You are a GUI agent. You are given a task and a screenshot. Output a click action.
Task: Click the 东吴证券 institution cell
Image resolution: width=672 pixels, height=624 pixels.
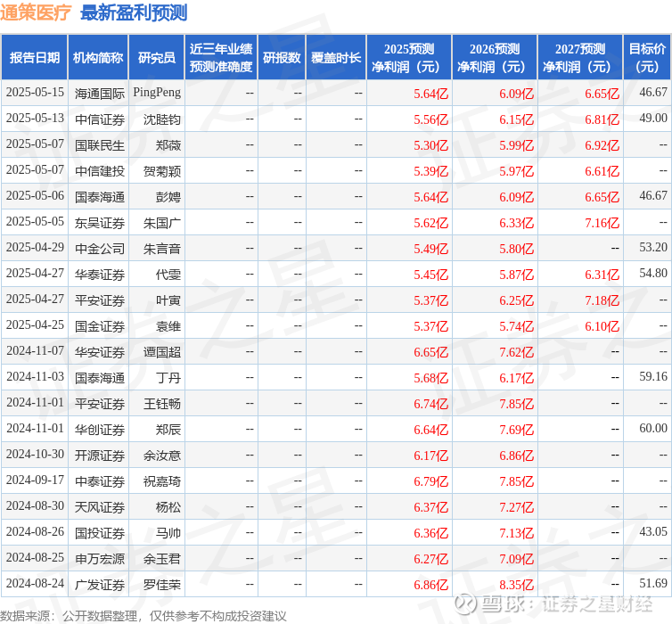[100, 223]
